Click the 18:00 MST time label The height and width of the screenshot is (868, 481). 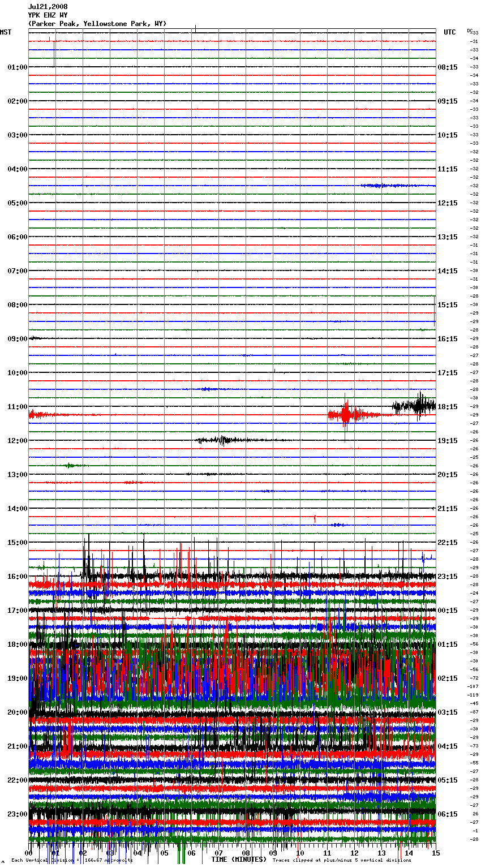[x=18, y=644]
